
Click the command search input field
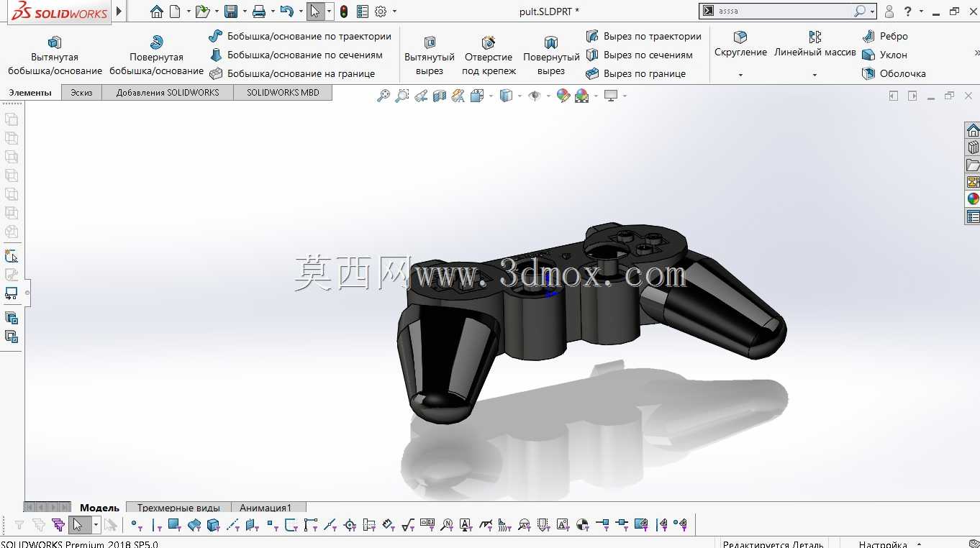click(x=784, y=11)
